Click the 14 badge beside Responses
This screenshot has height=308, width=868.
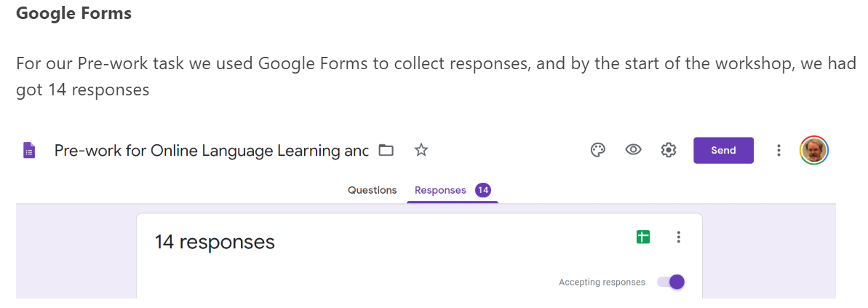coord(483,190)
